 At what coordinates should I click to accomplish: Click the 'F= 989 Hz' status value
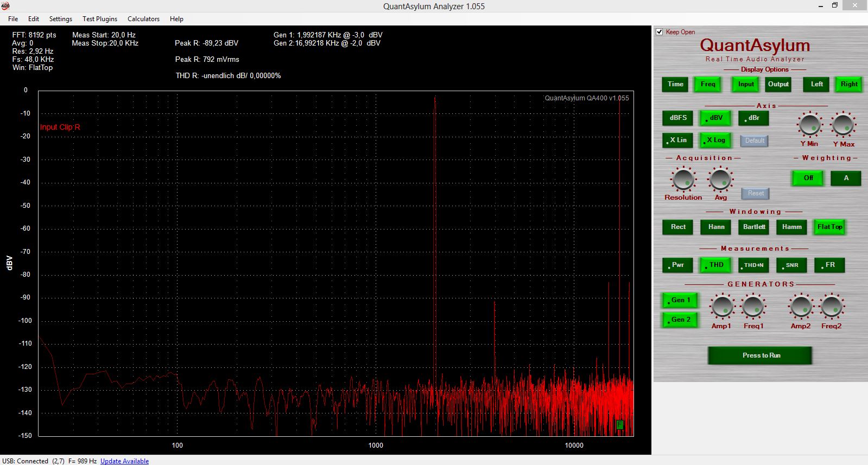[83, 461]
